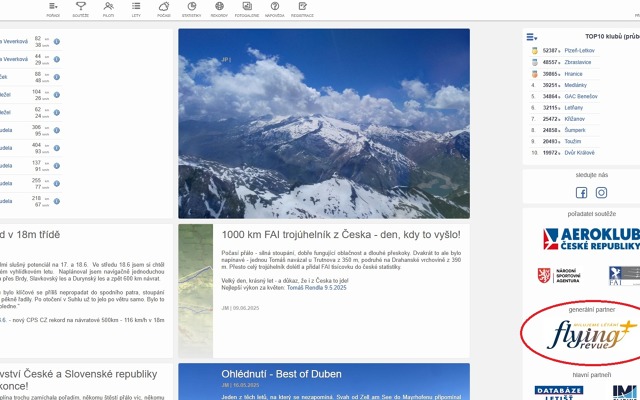
Task: Open the Lety list icon
Action: pos(136,6)
